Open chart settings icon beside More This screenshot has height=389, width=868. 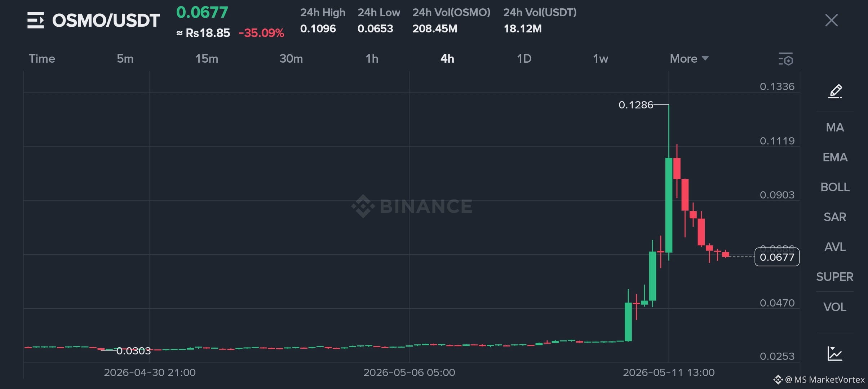pyautogui.click(x=785, y=59)
